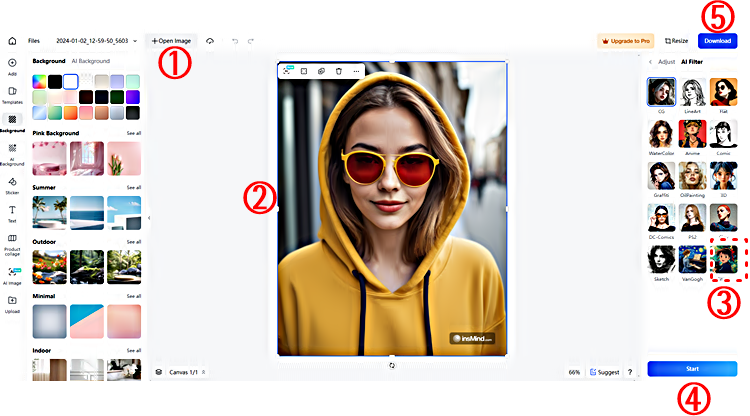The image size is (750, 416).
Task: Open the 66% zoom level control
Action: (574, 372)
